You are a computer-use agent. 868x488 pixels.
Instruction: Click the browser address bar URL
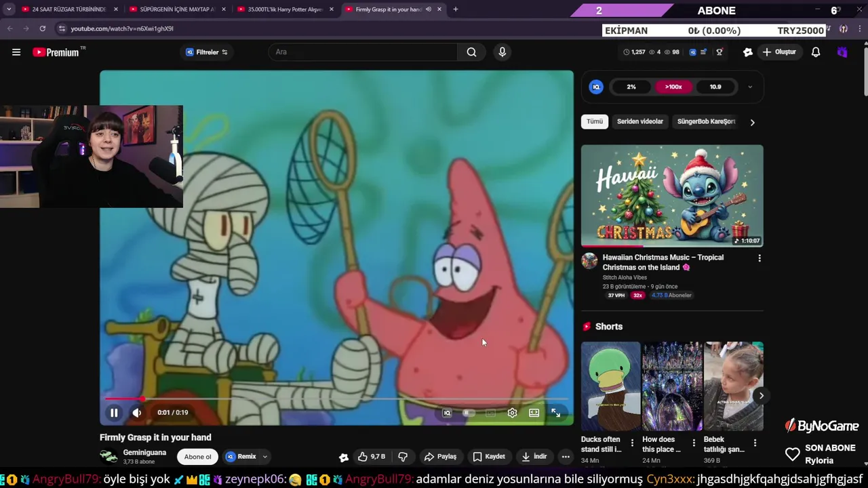click(122, 28)
